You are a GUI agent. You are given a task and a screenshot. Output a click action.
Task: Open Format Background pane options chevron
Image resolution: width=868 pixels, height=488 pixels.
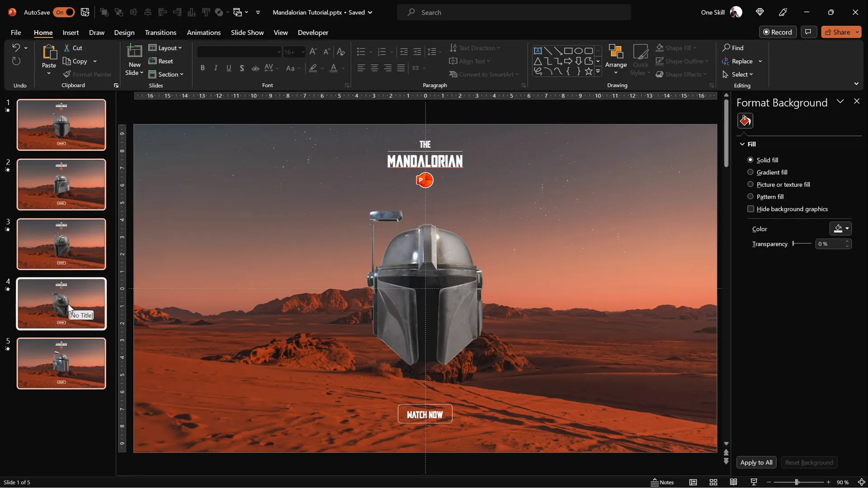[x=840, y=101]
